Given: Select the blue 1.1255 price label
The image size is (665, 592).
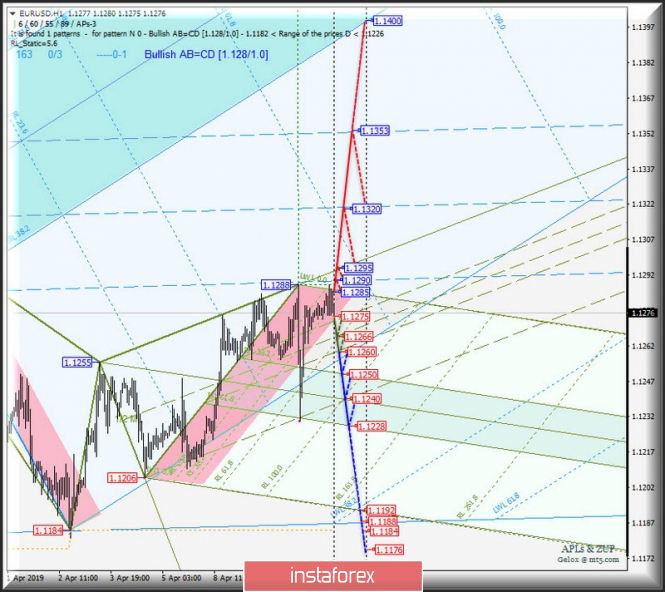Looking at the screenshot, I should (x=77, y=363).
